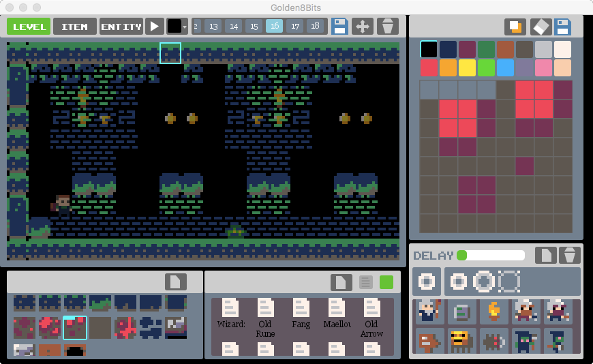Image resolution: width=593 pixels, height=364 pixels.
Task: Pick the dark navy color swatch
Action: tap(448, 49)
